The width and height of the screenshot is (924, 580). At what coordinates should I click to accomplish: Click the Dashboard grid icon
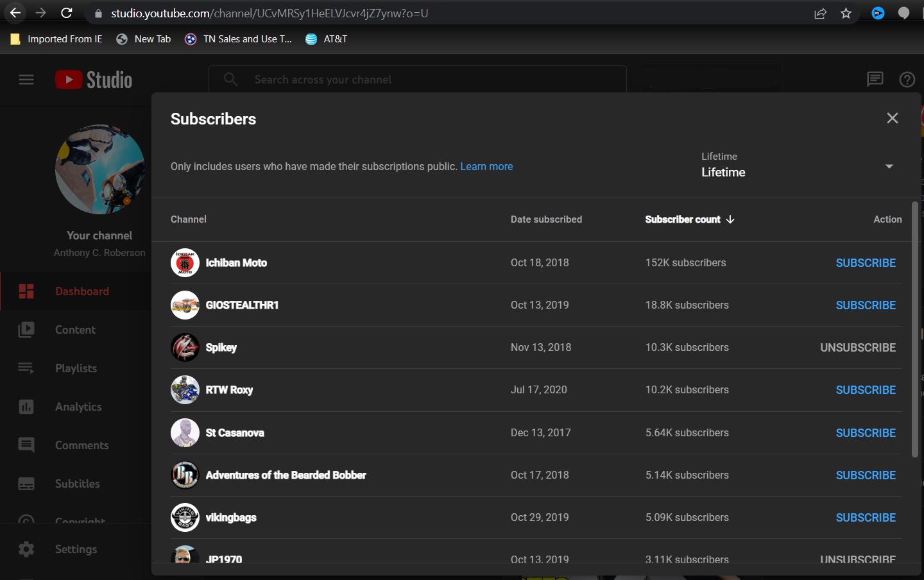26,291
